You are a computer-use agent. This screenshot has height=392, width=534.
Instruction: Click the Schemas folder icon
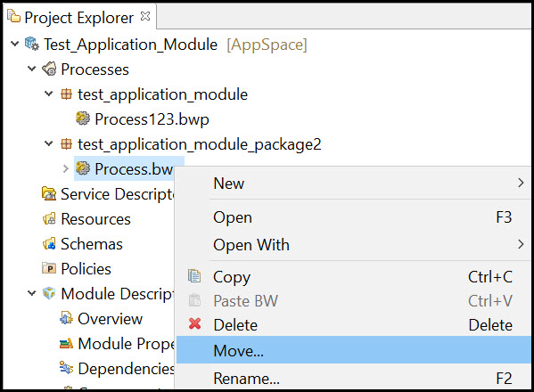[49, 243]
